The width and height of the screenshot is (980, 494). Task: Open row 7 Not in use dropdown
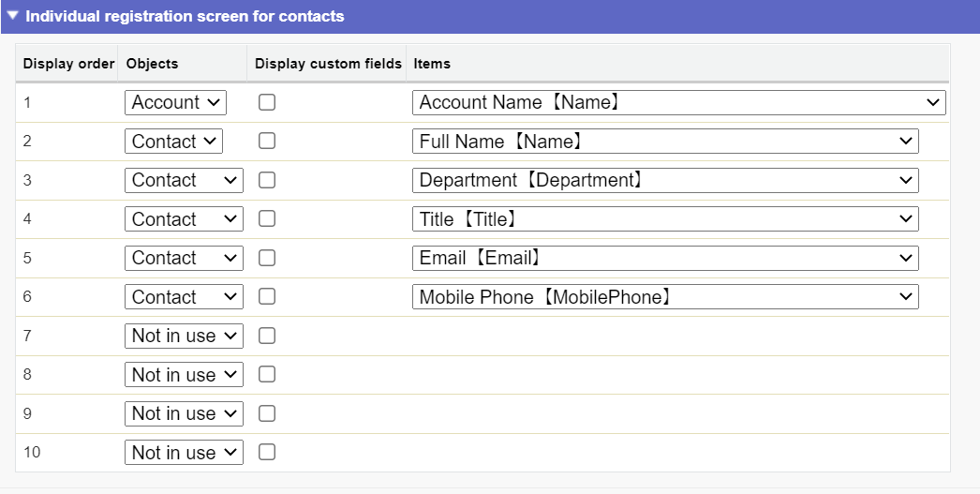(184, 336)
